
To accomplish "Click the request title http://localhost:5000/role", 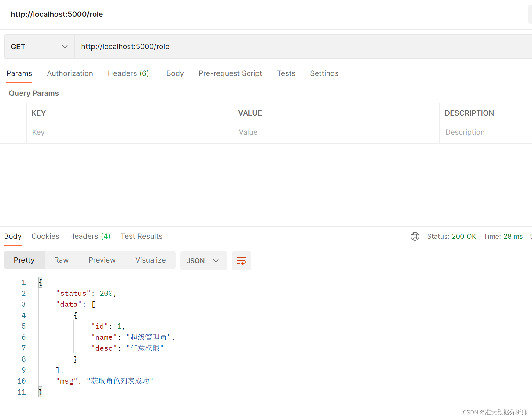I will click(x=57, y=14).
